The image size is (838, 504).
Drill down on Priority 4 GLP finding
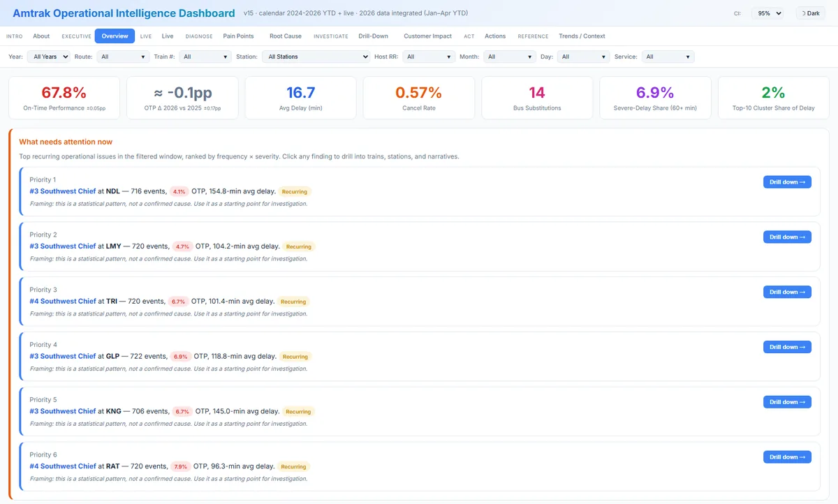787,347
